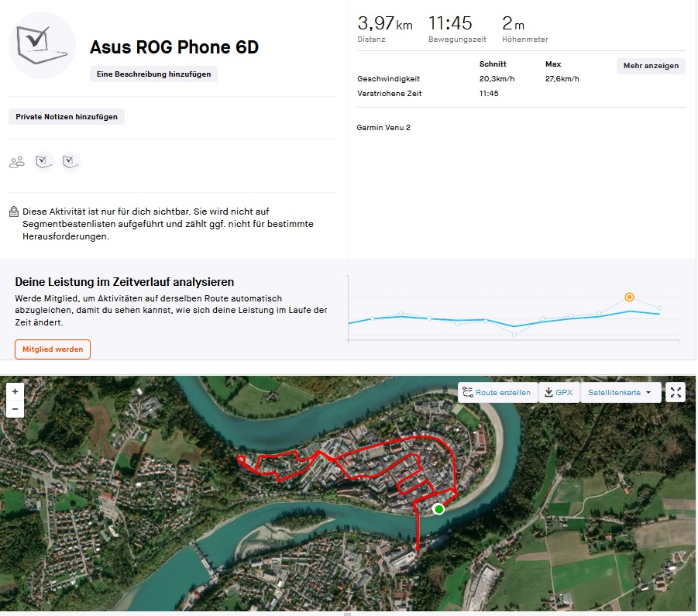Click the Mitglied werden button
This screenshot has height=616, width=698.
(53, 349)
